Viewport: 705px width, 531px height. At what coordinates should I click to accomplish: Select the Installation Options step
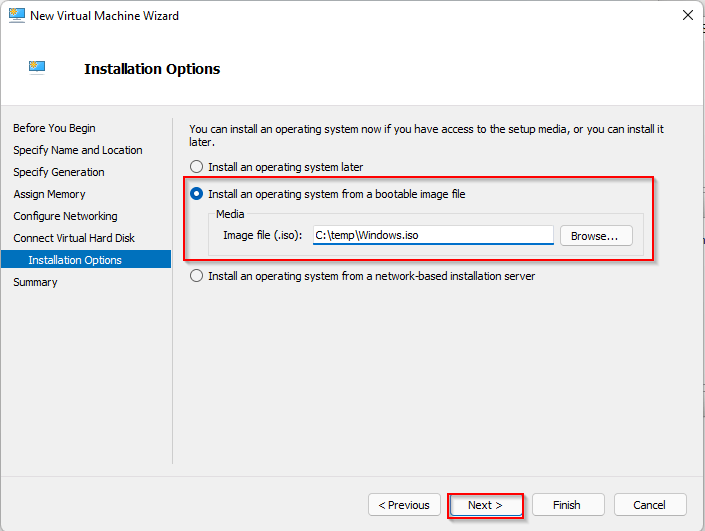click(75, 260)
